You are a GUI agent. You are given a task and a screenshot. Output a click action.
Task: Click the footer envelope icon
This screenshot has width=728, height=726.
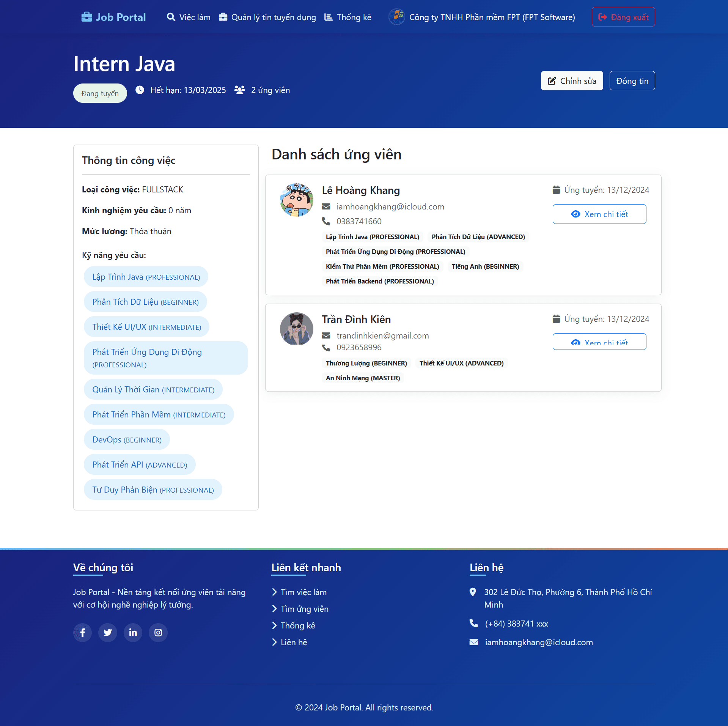click(x=473, y=642)
